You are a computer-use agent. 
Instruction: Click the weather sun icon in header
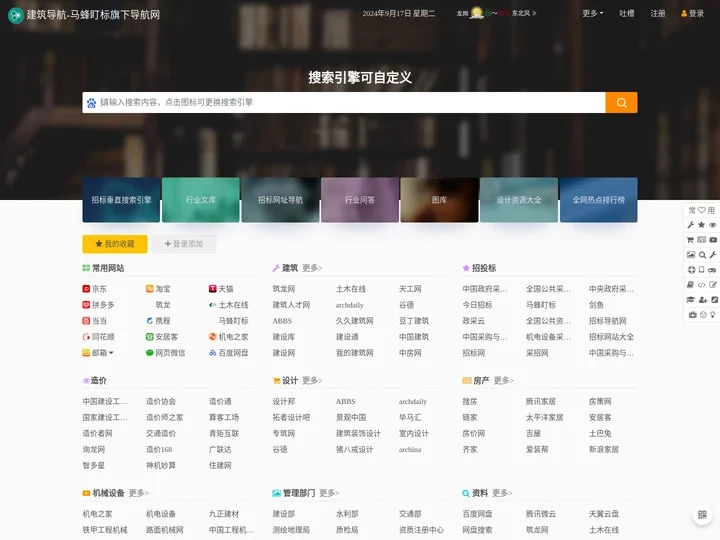click(477, 13)
